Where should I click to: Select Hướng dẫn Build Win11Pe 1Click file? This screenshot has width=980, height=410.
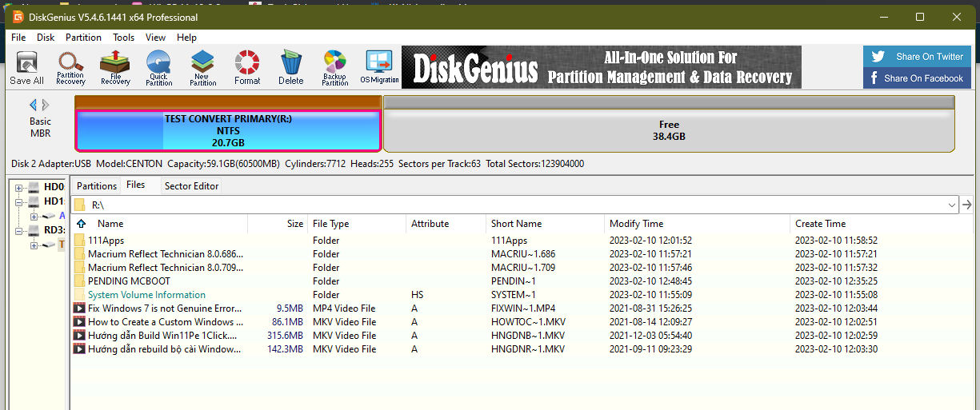pyautogui.click(x=165, y=336)
